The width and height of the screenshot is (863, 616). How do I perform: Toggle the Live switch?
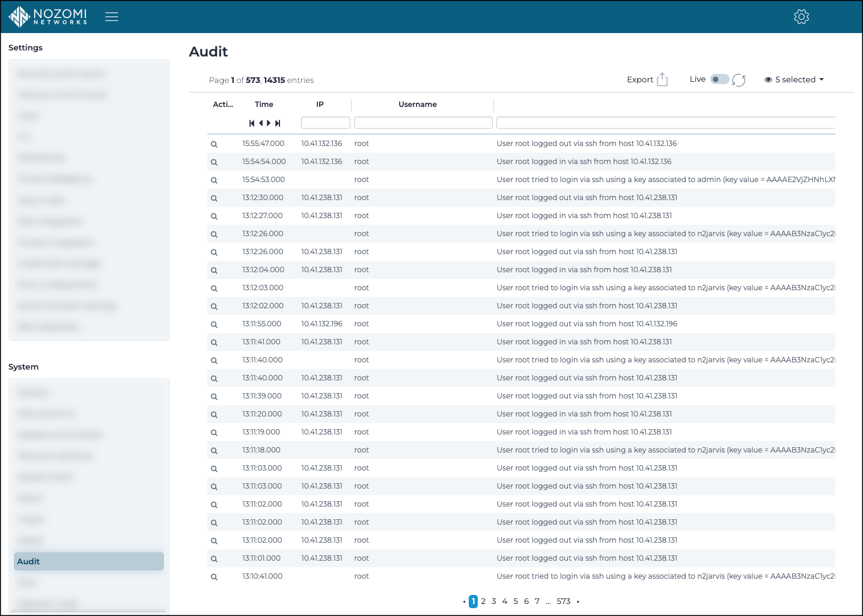pos(719,79)
